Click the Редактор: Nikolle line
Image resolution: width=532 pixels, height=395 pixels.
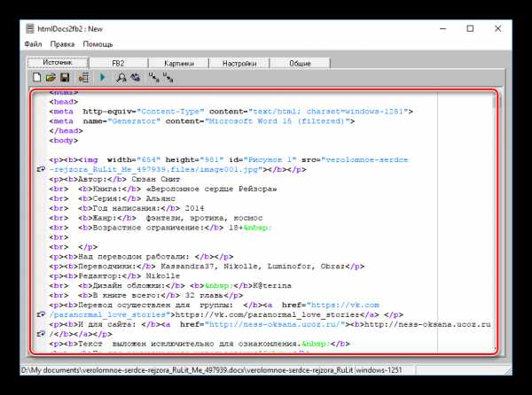(x=114, y=276)
